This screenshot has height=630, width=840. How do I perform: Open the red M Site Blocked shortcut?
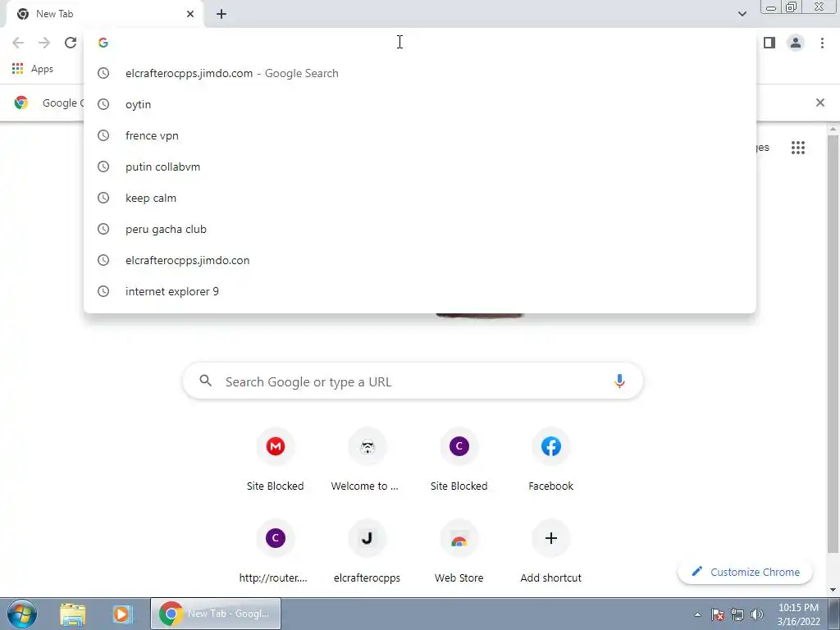click(x=276, y=460)
